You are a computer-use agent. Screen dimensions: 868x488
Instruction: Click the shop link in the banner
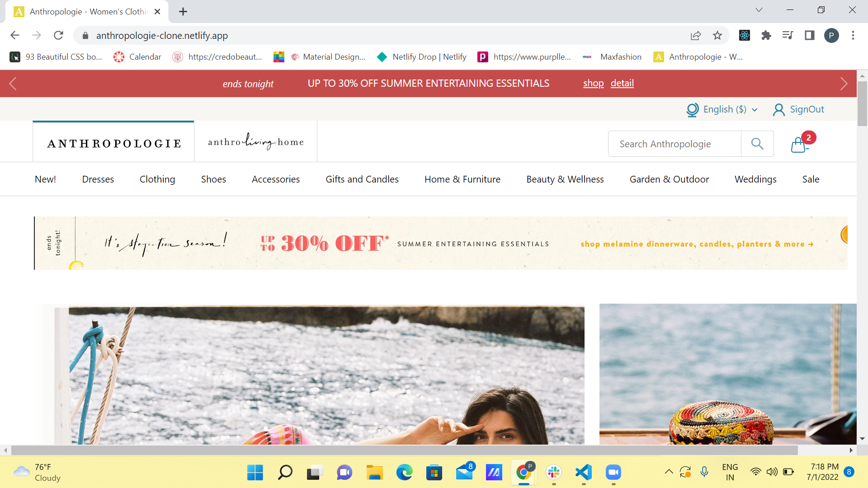(x=593, y=83)
